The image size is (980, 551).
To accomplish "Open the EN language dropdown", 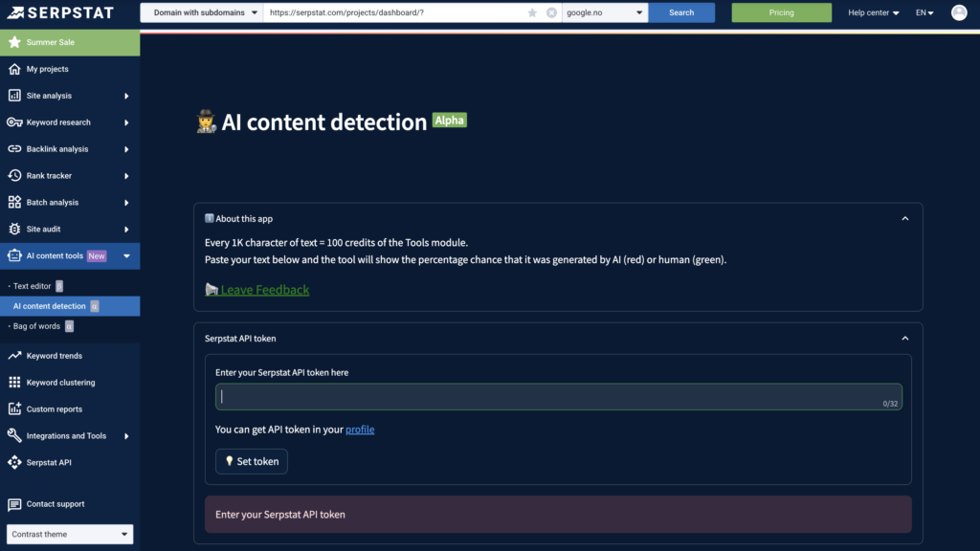I will (924, 12).
